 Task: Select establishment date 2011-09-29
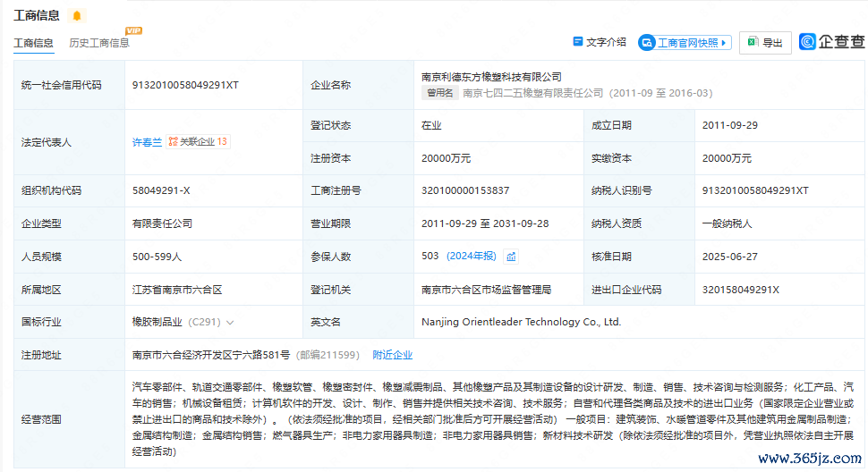pos(729,125)
